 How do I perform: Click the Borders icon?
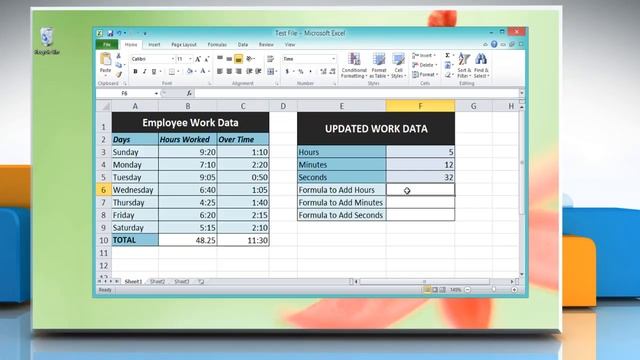click(x=172, y=71)
